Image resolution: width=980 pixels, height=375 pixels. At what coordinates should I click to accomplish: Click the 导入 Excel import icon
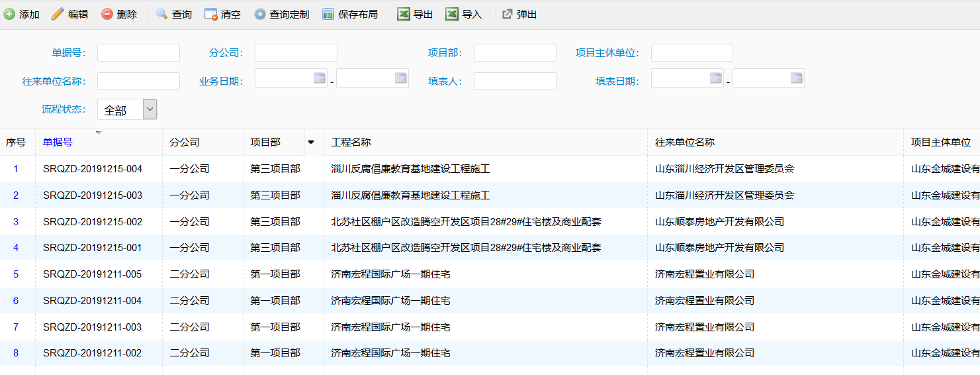point(452,14)
